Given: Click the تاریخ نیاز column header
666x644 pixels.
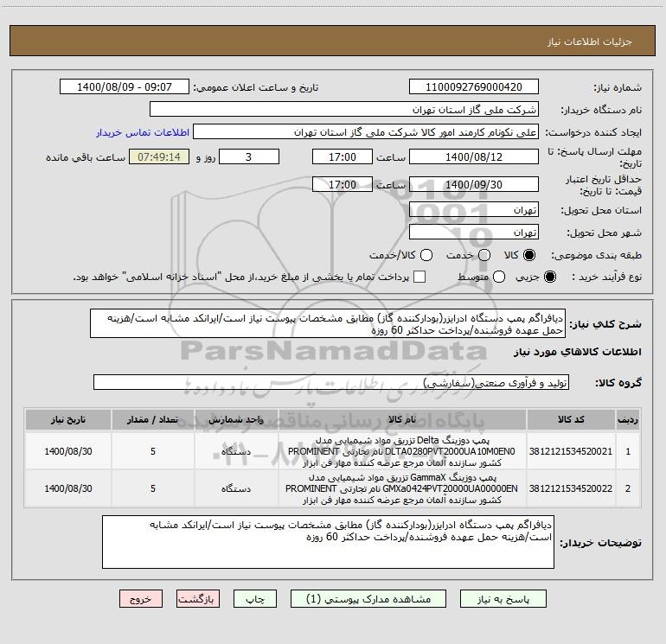Looking at the screenshot, I should [68, 419].
